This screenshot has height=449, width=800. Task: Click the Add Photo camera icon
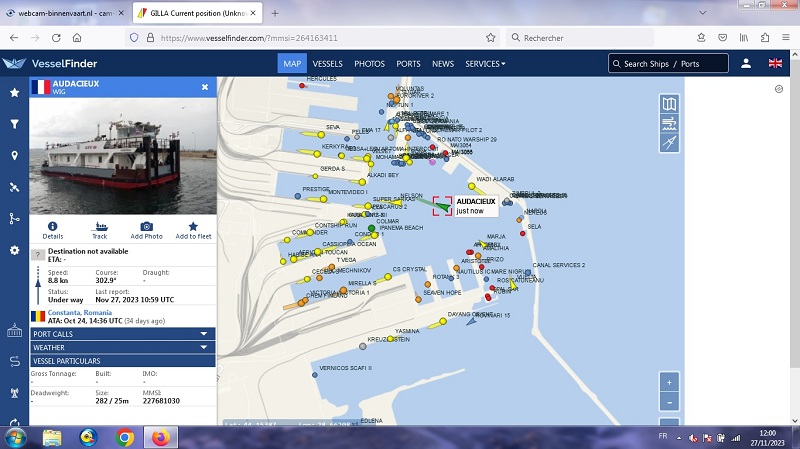[x=146, y=231]
